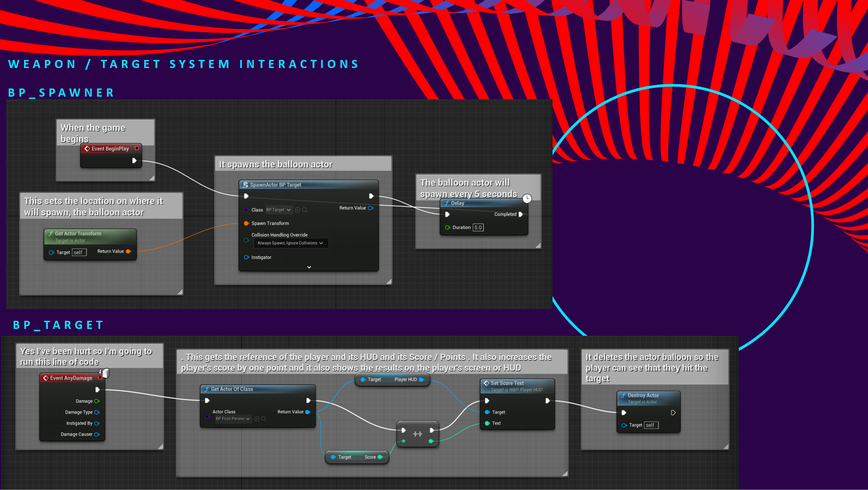Click the Delay Duration value field

coord(478,228)
